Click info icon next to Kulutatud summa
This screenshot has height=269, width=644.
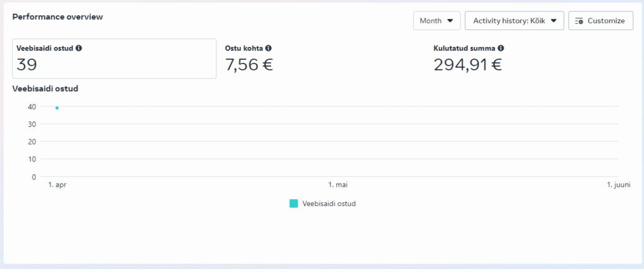501,48
